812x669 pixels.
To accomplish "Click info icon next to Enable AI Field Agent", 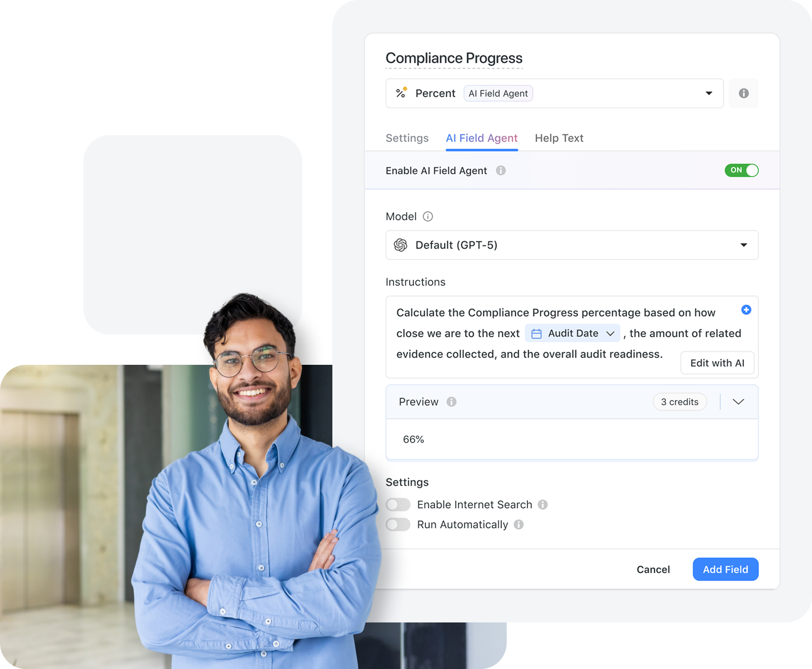I will click(x=501, y=170).
